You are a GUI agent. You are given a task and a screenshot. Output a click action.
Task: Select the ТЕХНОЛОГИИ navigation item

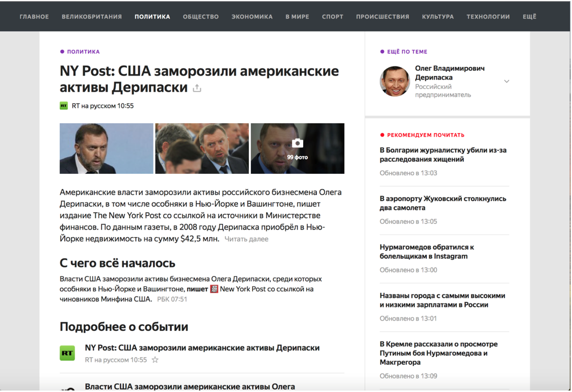[488, 17]
